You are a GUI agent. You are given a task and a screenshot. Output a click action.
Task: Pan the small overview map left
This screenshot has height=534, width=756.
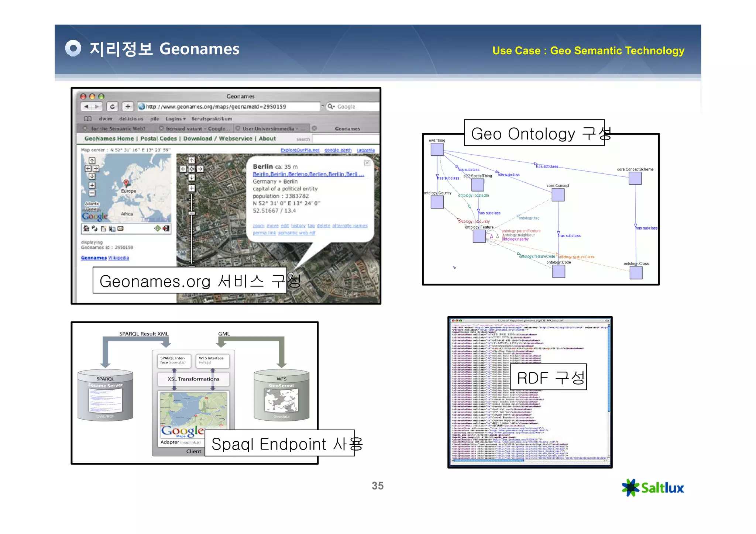click(88, 169)
